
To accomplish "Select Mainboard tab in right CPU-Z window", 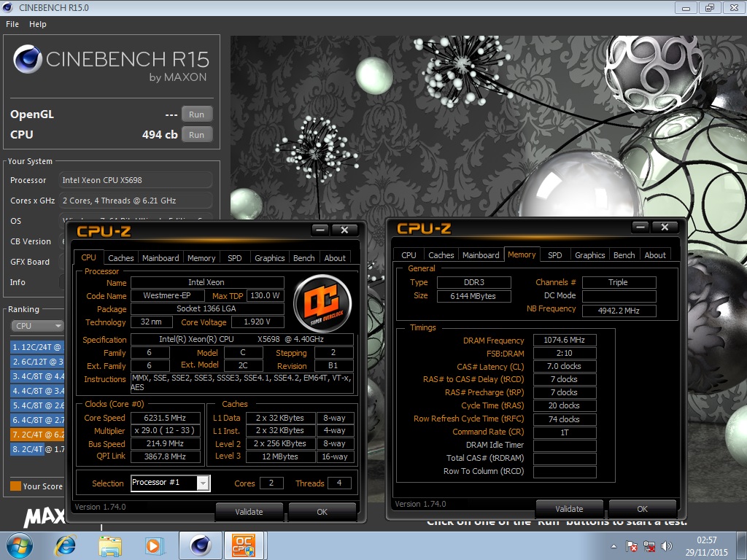I will (x=481, y=255).
